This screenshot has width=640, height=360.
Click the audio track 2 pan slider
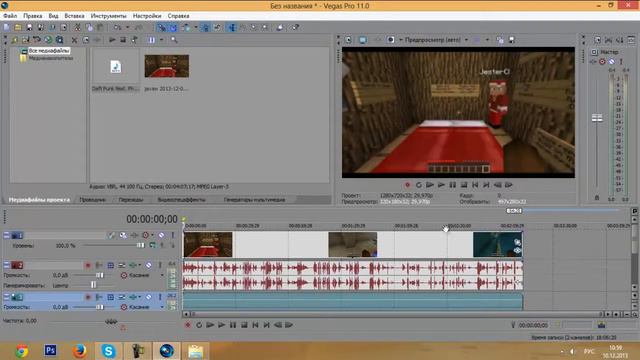93,285
